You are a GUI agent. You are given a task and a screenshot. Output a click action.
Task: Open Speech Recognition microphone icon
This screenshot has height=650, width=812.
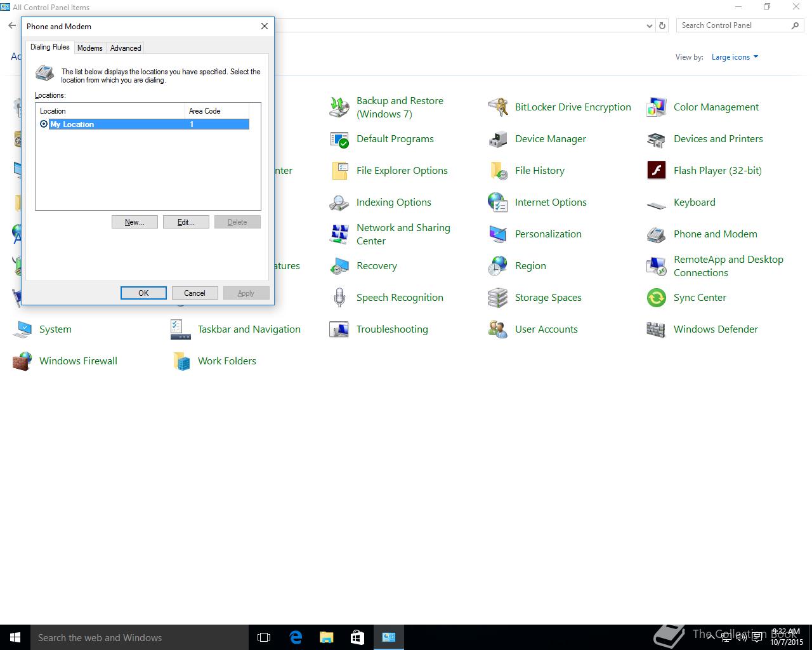click(339, 298)
